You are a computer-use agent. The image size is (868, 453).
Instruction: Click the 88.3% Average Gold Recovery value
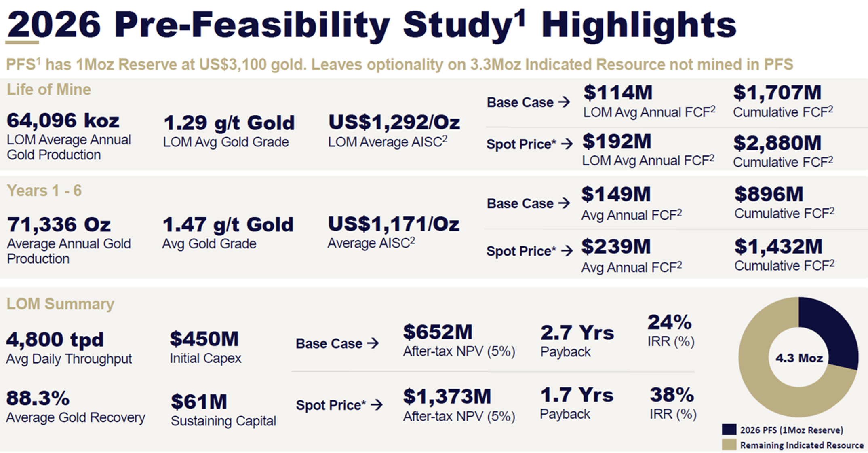[38, 398]
